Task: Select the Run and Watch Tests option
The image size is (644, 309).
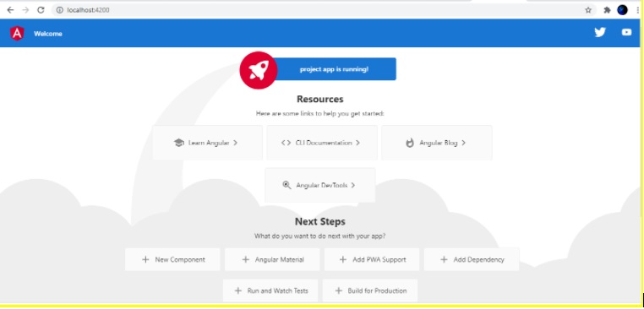Action: point(270,290)
